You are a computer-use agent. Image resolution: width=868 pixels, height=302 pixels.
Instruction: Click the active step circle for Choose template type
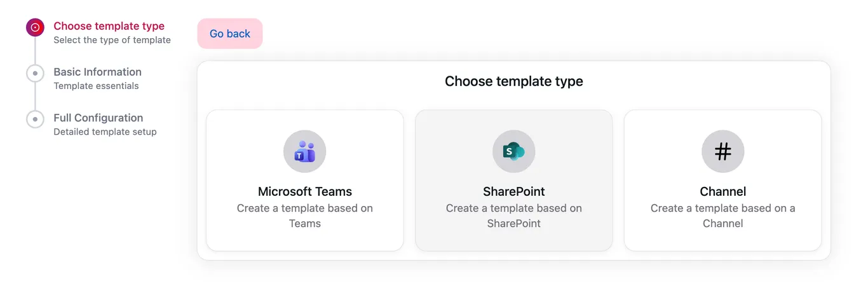tap(35, 27)
